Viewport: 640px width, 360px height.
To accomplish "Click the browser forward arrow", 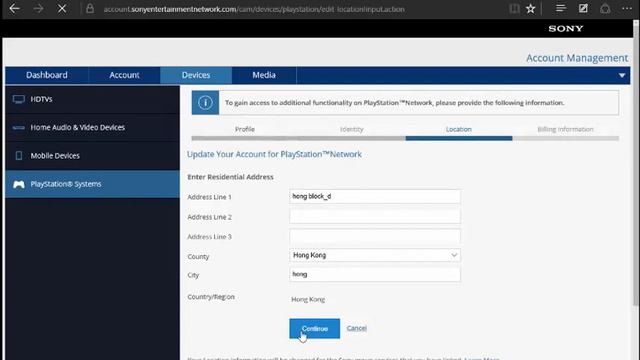I will point(38,9).
